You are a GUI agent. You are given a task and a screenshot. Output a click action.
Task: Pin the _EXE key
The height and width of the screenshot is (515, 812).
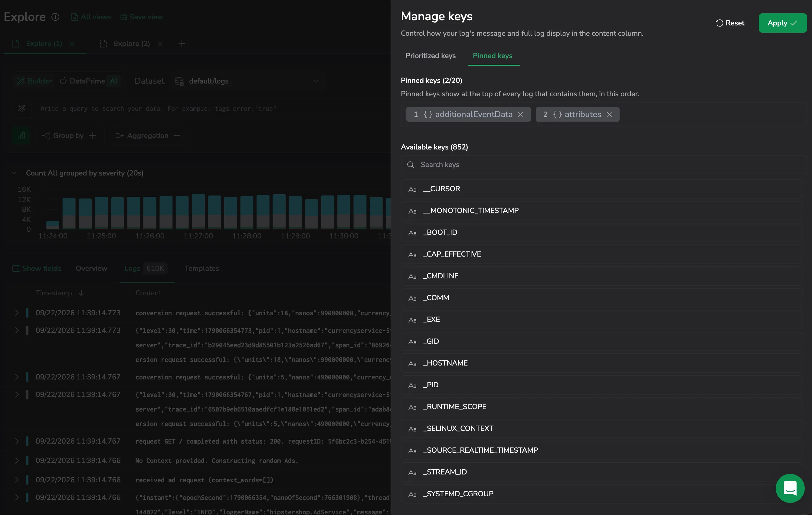601,320
